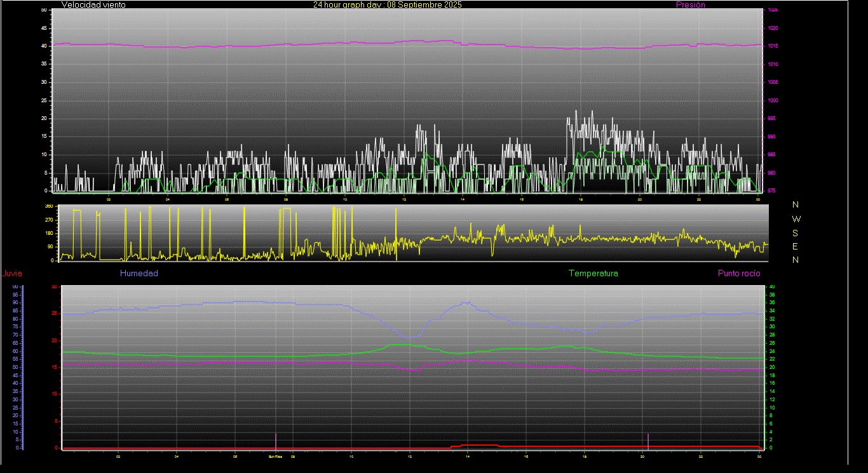Click the top N compass letter
The height and width of the screenshot is (473, 868).
796,204
